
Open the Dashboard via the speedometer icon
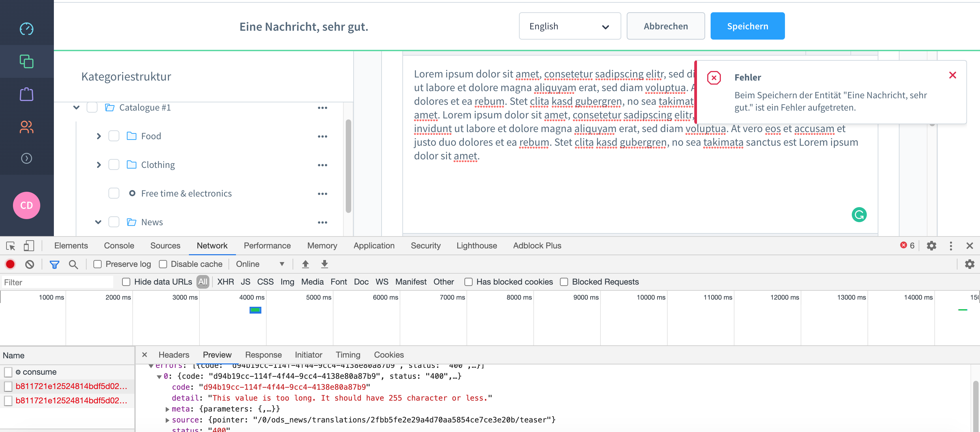coord(26,29)
